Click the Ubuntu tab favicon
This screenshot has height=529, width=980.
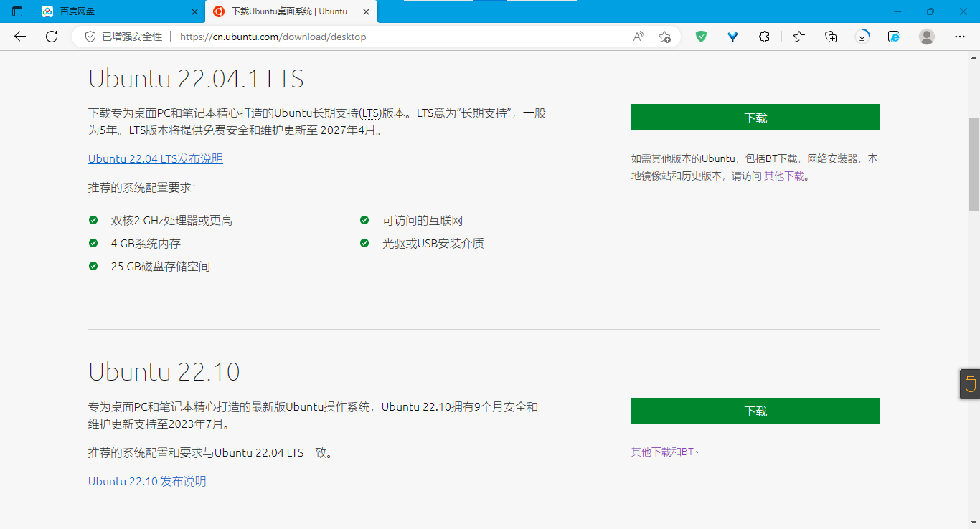pyautogui.click(x=219, y=11)
